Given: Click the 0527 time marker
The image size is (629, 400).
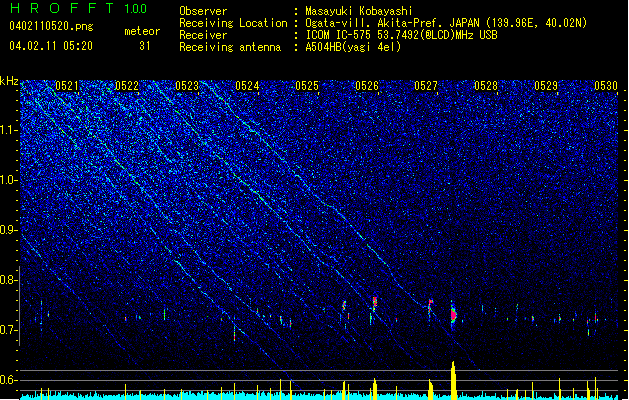Looking at the screenshot, I should tap(426, 86).
